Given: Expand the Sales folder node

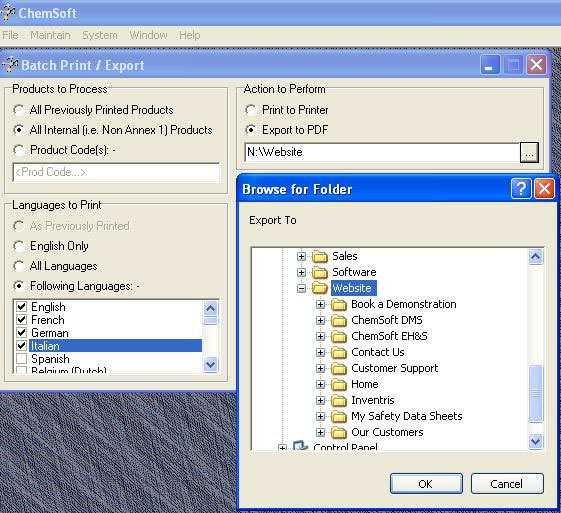Looking at the screenshot, I should (301, 256).
